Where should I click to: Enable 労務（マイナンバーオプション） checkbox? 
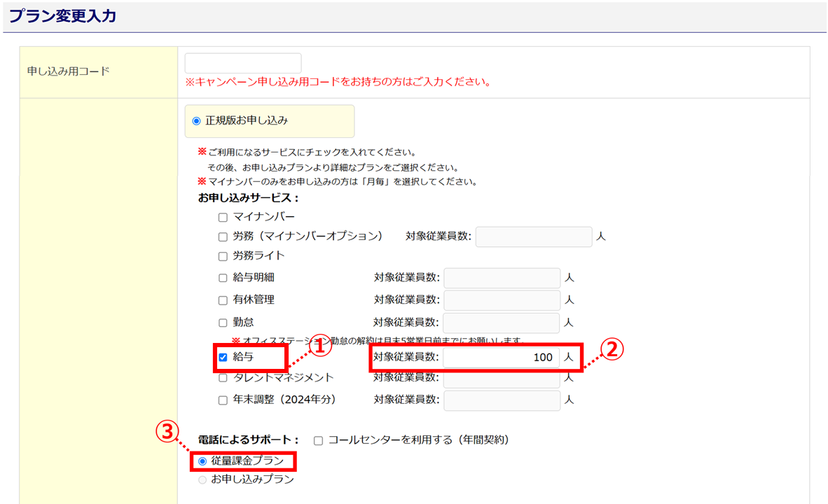pyautogui.click(x=223, y=237)
